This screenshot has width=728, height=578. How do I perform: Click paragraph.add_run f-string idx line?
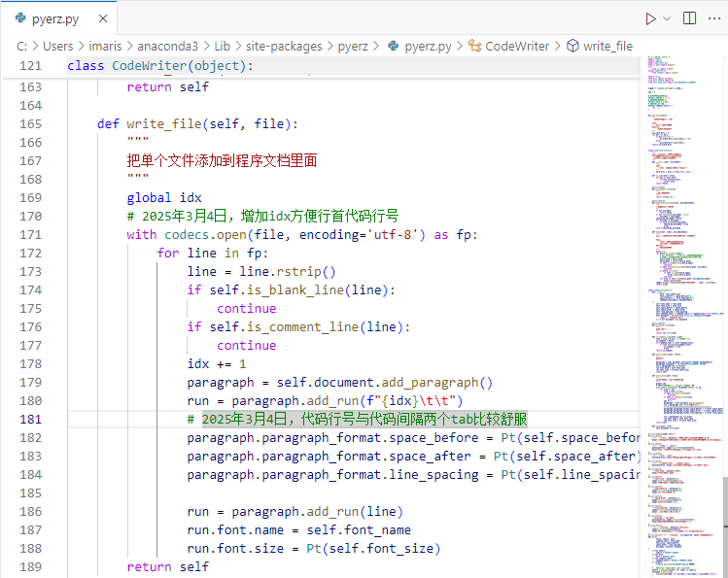[325, 401]
